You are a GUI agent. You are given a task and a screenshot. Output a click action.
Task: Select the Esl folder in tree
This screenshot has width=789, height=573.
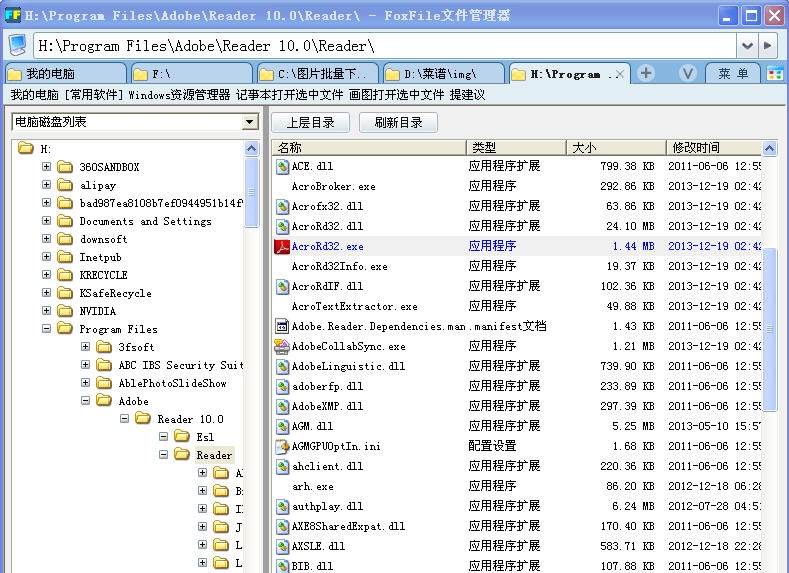(205, 437)
